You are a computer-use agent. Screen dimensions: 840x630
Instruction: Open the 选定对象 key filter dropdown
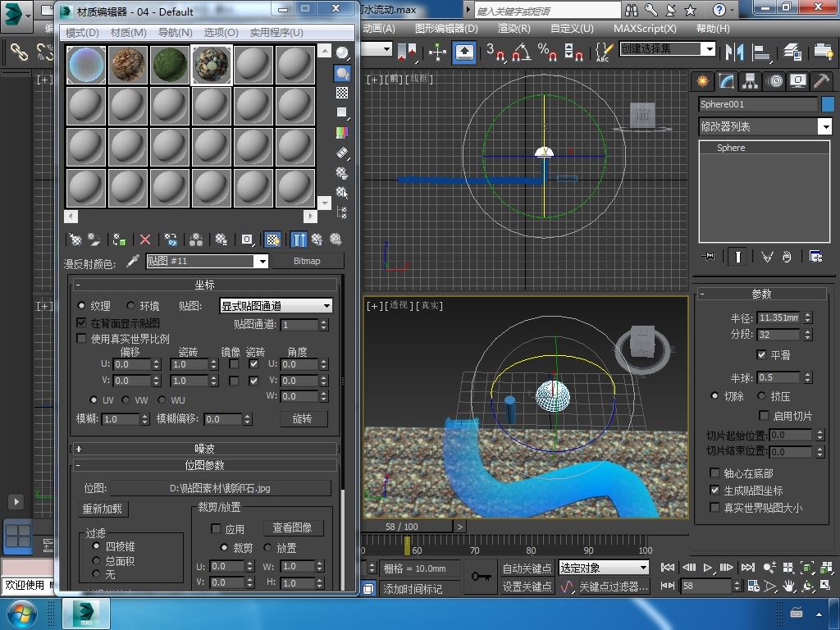coord(603,568)
